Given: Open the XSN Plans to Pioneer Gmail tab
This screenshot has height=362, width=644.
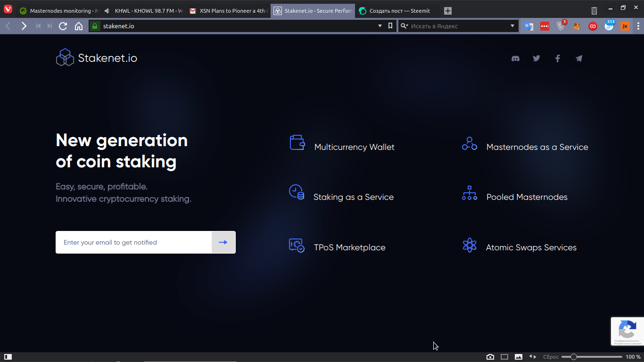Looking at the screenshot, I should 228,11.
